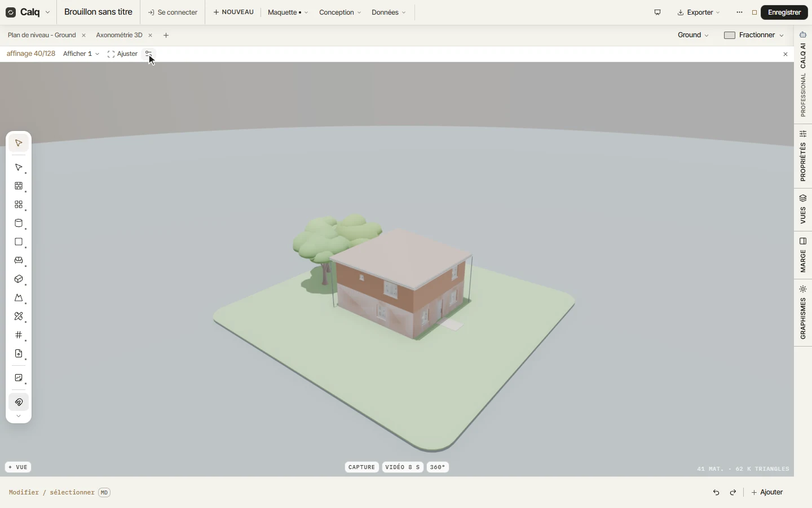
Task: Activate the hash grid tool
Action: (19, 335)
